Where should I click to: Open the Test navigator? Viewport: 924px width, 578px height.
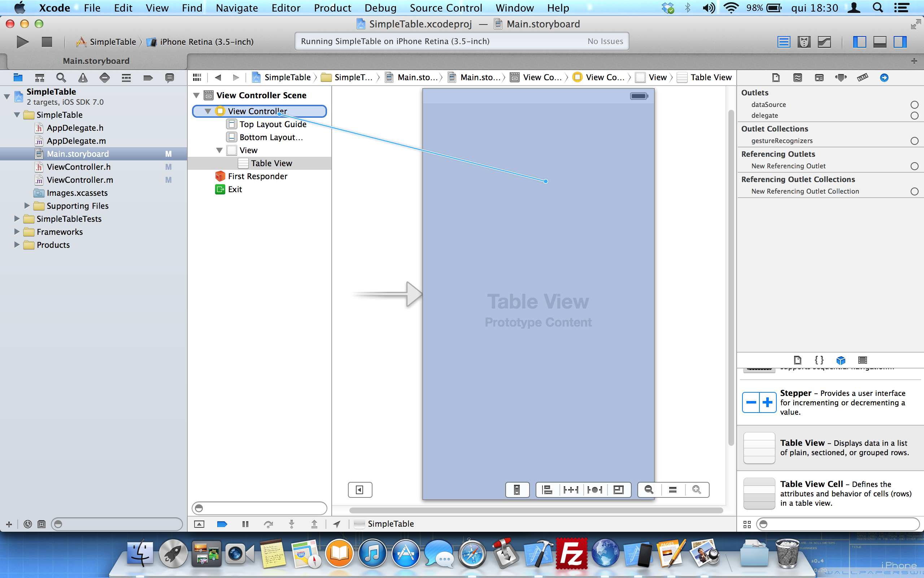pos(105,78)
